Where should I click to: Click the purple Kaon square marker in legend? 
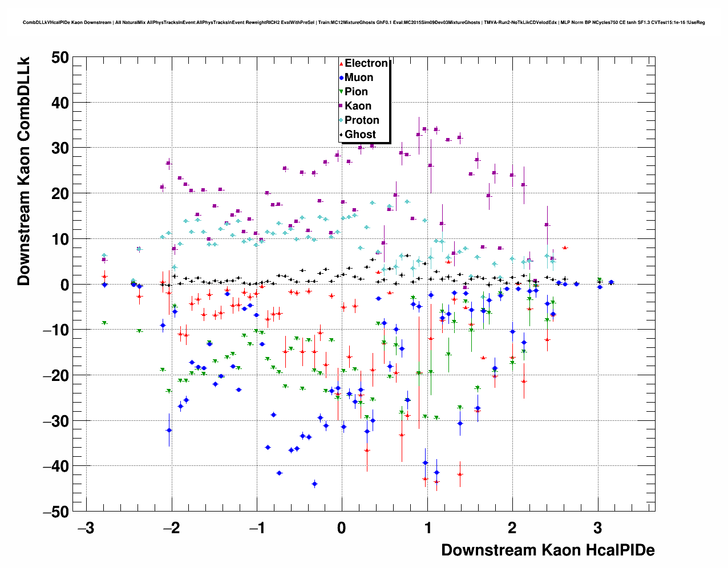coord(341,106)
